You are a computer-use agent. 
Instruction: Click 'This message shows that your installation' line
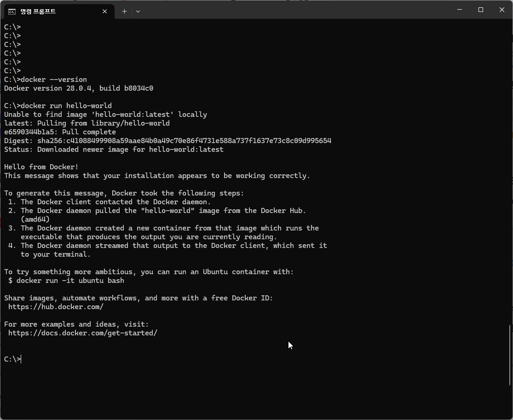point(157,176)
